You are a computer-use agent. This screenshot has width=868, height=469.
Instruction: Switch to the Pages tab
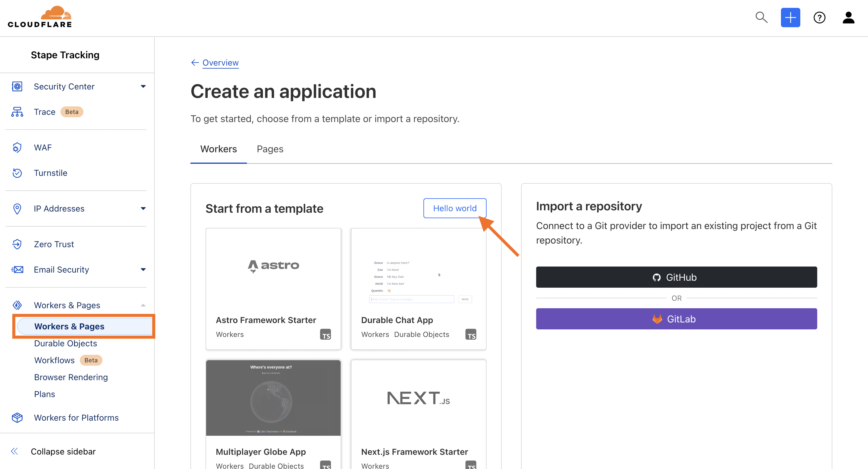coord(270,149)
